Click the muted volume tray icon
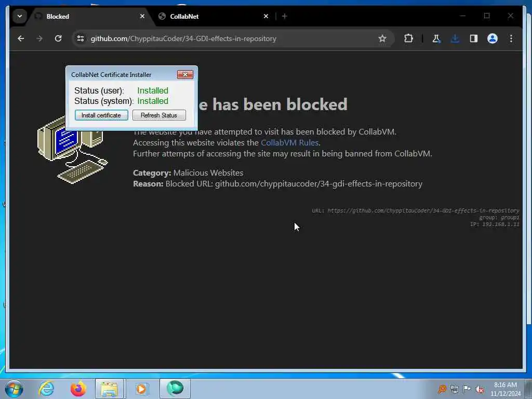This screenshot has width=532, height=399. coord(480,389)
